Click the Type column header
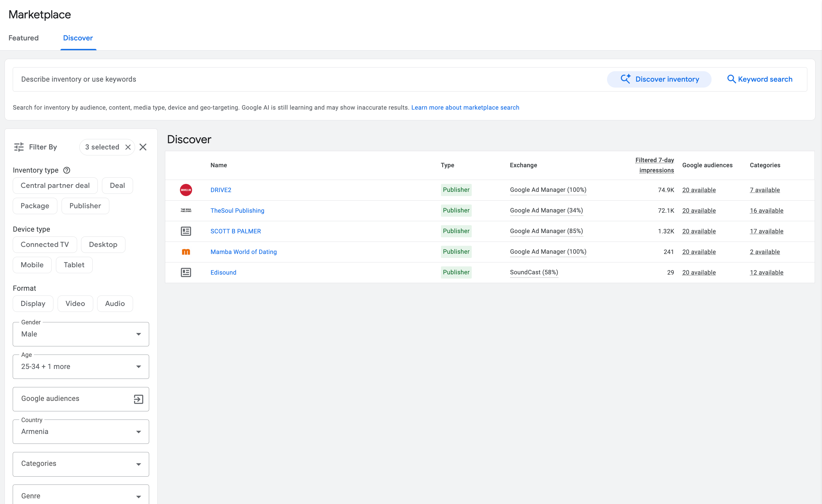Screen dimensions: 822x504 (447, 165)
